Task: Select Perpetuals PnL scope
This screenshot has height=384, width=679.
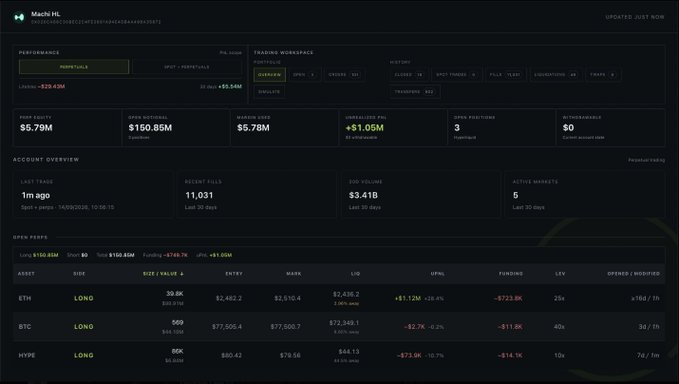Action: [74, 67]
